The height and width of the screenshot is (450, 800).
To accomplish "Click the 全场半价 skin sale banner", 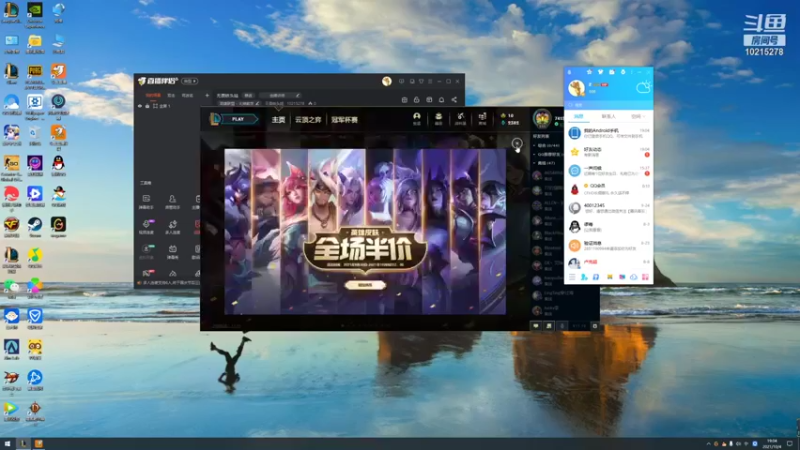I will point(365,232).
